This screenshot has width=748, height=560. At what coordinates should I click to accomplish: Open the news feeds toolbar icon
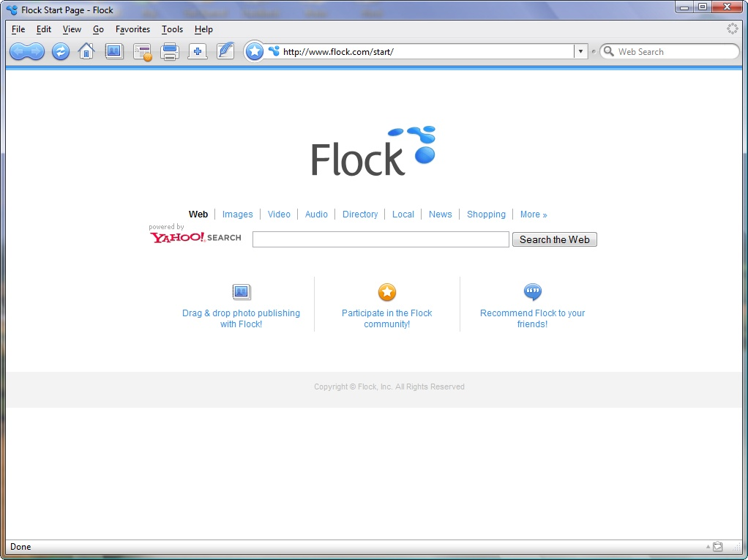pos(142,51)
